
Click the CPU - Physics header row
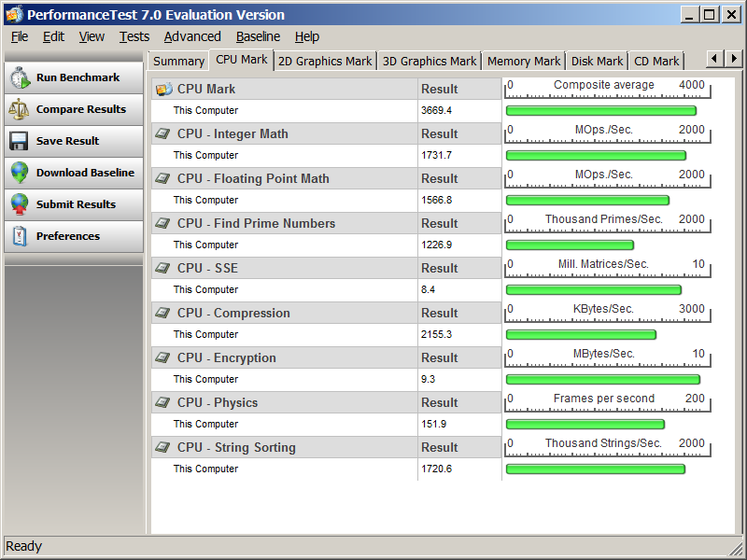pos(326,402)
